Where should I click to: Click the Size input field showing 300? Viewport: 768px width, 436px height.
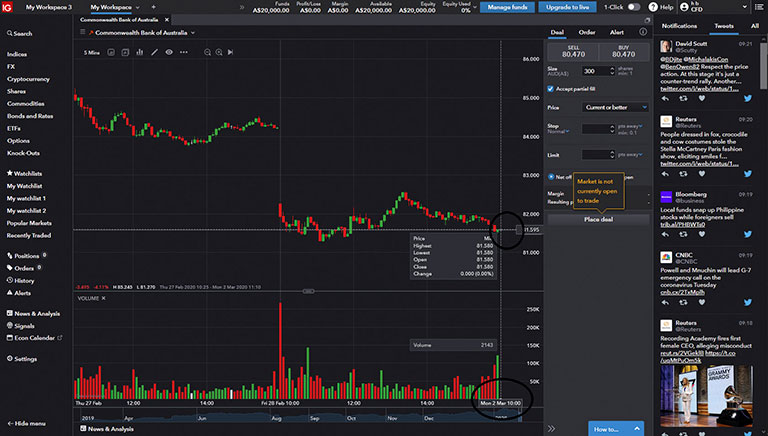coord(595,71)
